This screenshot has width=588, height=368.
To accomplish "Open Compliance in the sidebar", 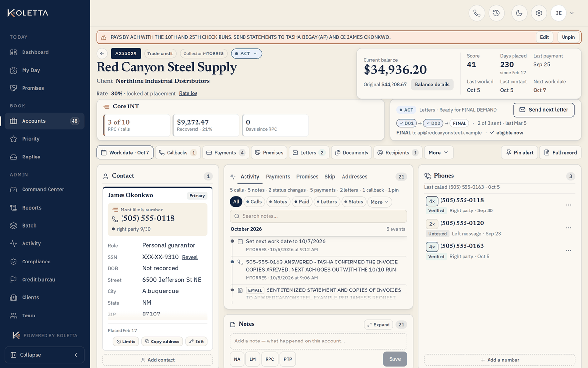I will (x=45, y=262).
